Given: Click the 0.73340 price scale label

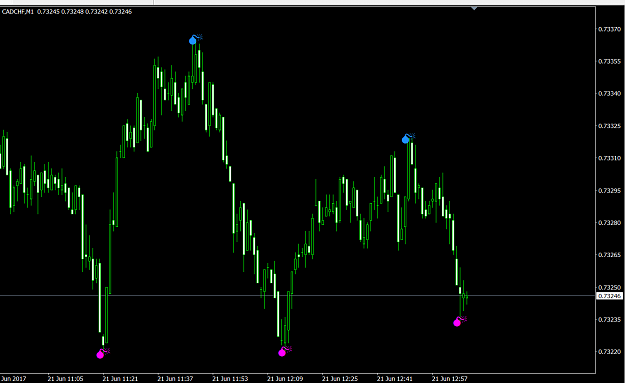Looking at the screenshot, I should click(609, 94).
